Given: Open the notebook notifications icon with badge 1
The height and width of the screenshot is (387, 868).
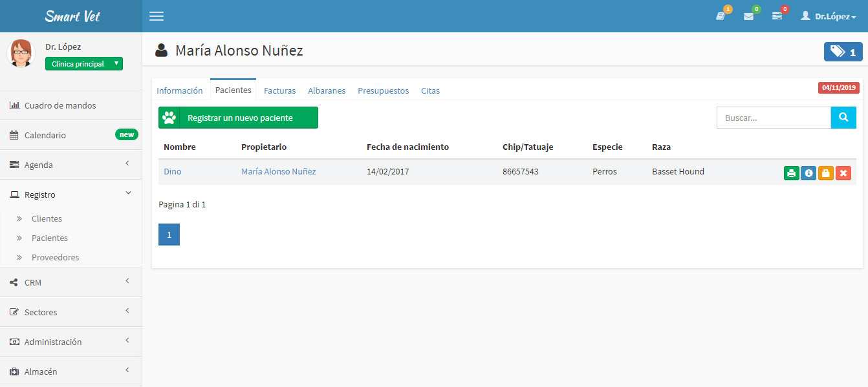Looking at the screenshot, I should point(721,16).
